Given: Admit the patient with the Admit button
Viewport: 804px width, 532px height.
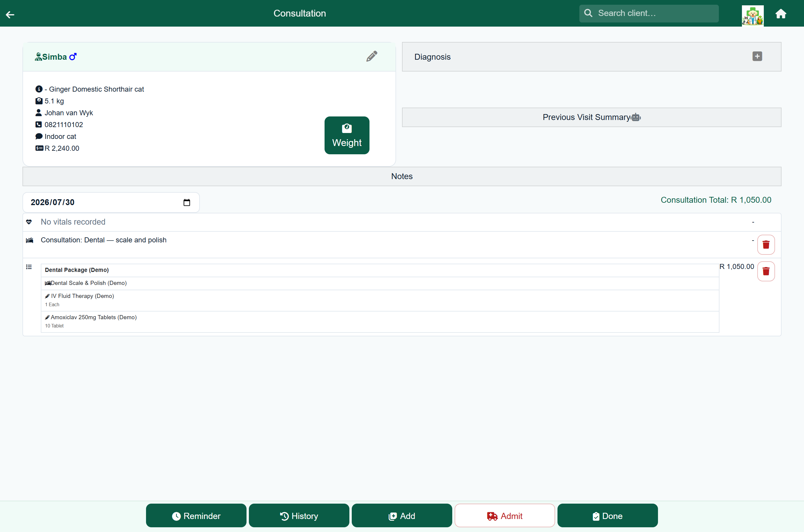Looking at the screenshot, I should (x=505, y=516).
